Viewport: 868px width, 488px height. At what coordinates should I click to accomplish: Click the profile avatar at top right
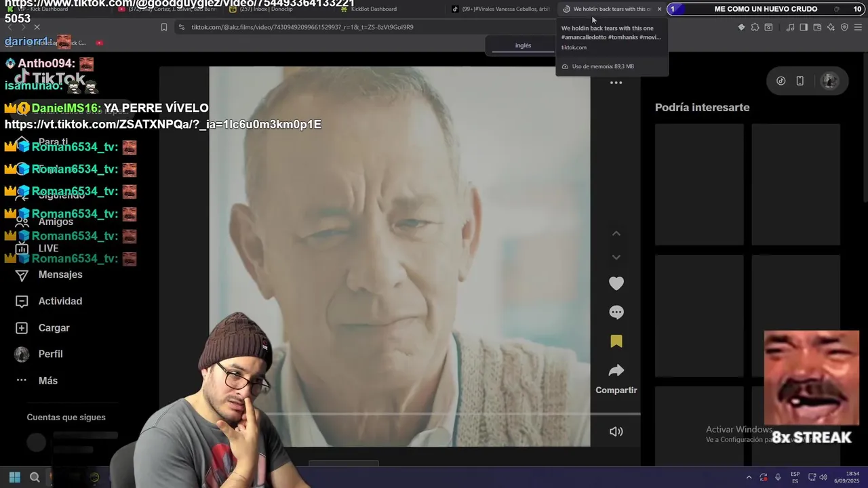coord(829,81)
